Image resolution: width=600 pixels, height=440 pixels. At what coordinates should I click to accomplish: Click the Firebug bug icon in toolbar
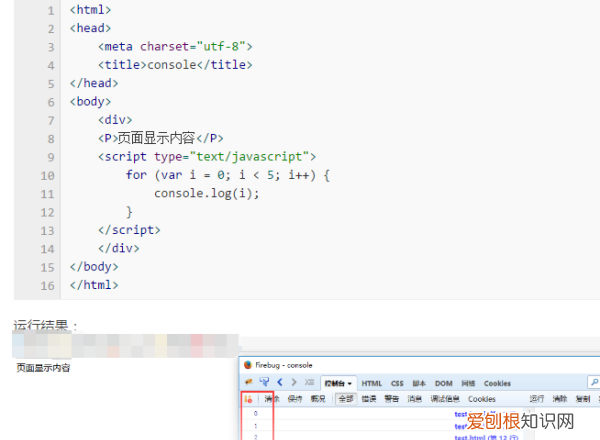(x=249, y=382)
